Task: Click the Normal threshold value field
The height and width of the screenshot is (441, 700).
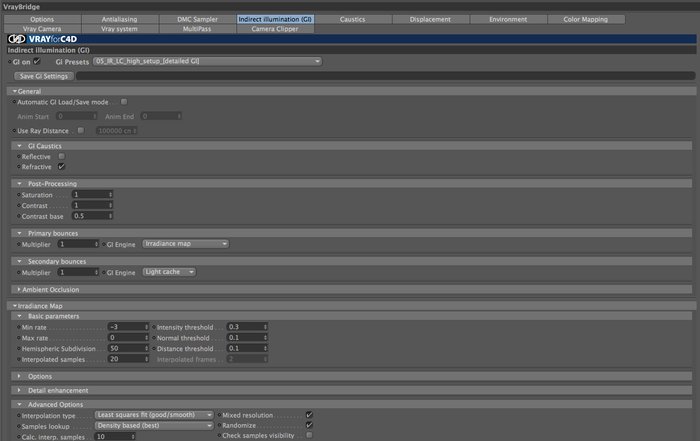Action: coord(245,337)
